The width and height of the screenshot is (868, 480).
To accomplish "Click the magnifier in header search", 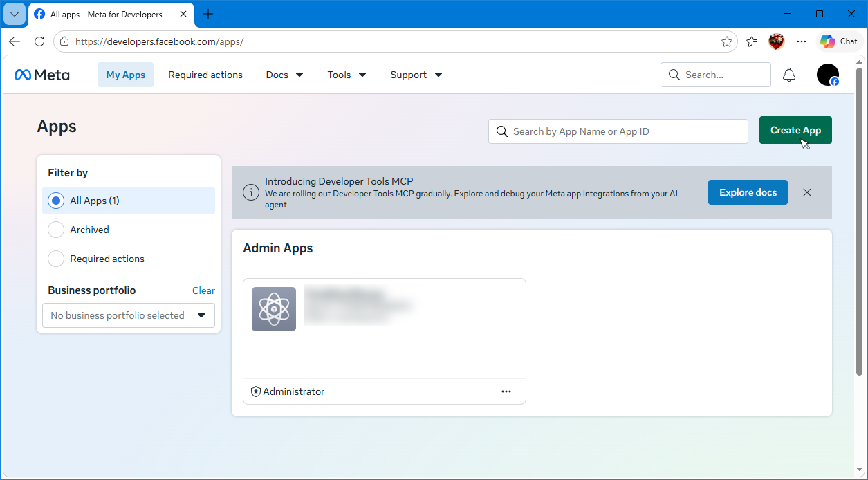I will pyautogui.click(x=674, y=75).
